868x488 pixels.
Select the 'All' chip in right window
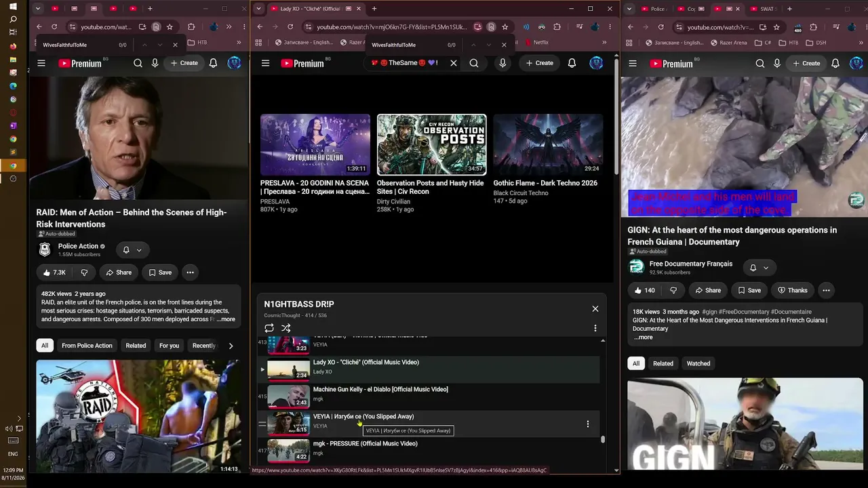point(635,364)
